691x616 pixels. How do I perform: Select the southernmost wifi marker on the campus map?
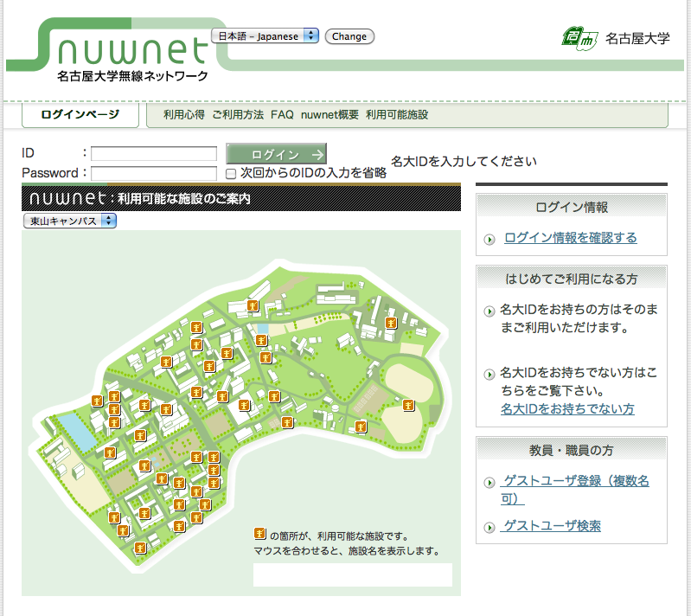coord(140,548)
